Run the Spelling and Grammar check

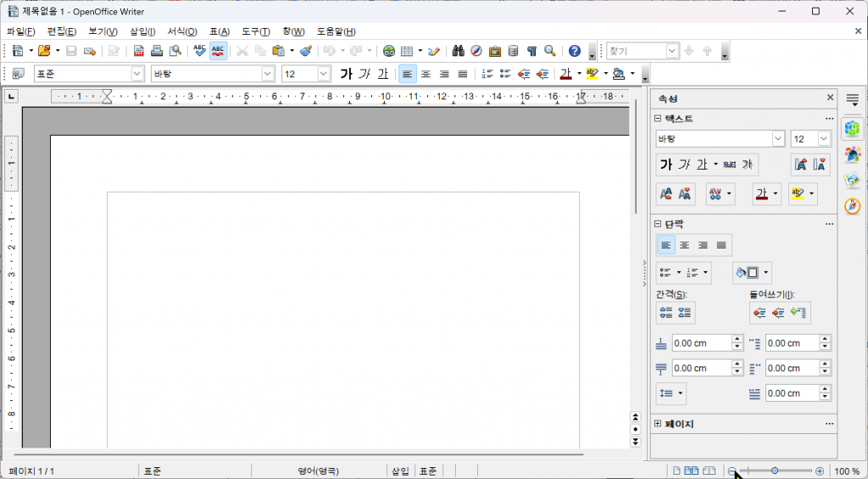pos(200,51)
